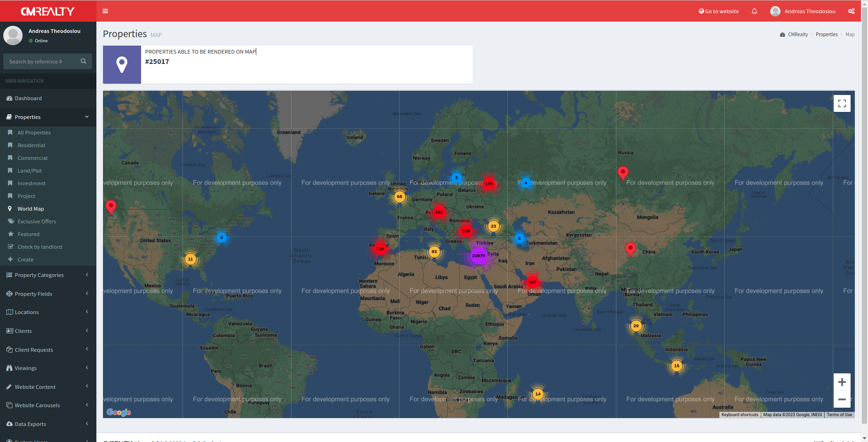Click the yellow 23 cluster marker
This screenshot has height=442, width=868.
point(493,226)
